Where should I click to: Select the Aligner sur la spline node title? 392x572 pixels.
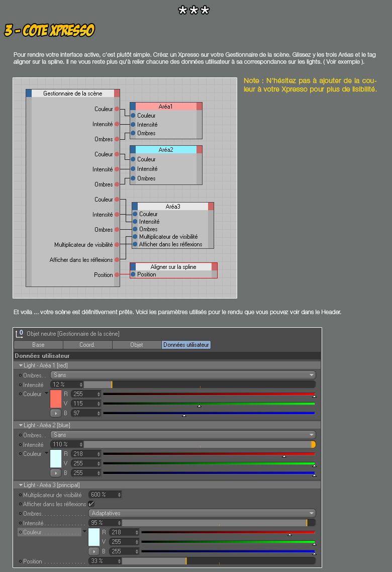173,267
